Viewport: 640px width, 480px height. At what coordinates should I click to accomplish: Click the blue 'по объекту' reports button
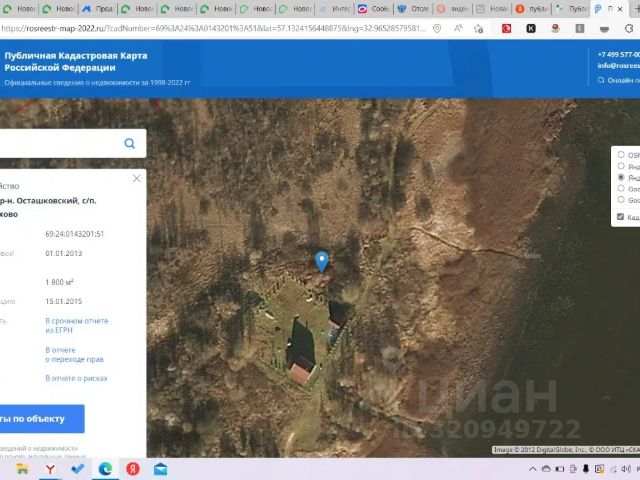42,419
